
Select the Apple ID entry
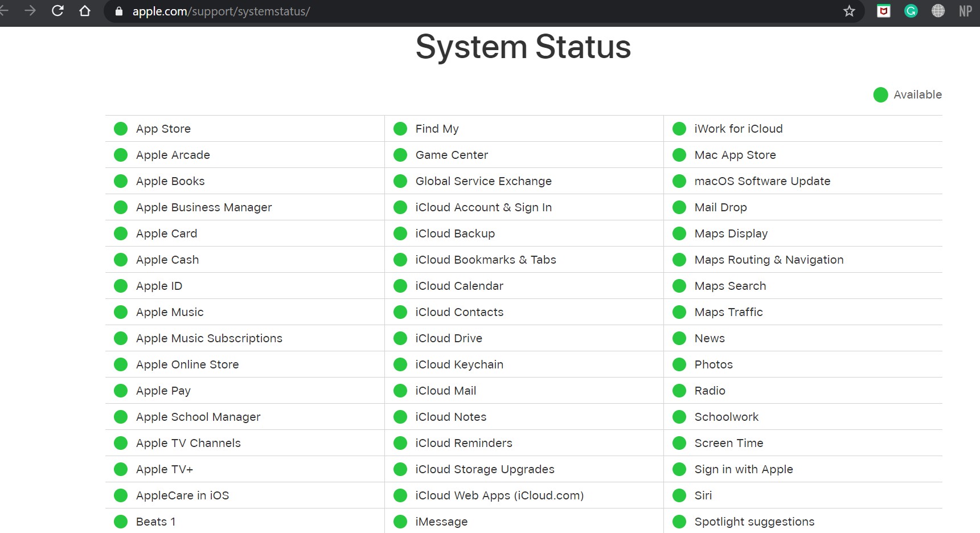pos(159,286)
